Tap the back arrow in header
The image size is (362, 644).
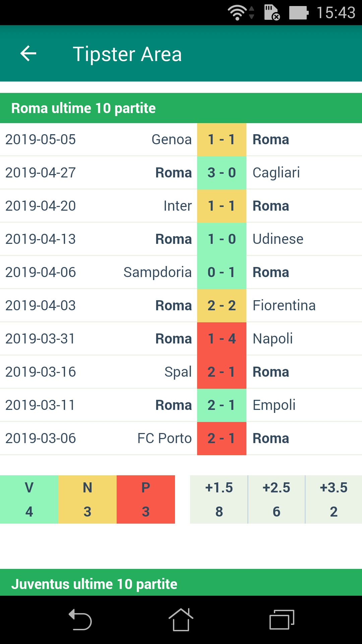(x=28, y=54)
